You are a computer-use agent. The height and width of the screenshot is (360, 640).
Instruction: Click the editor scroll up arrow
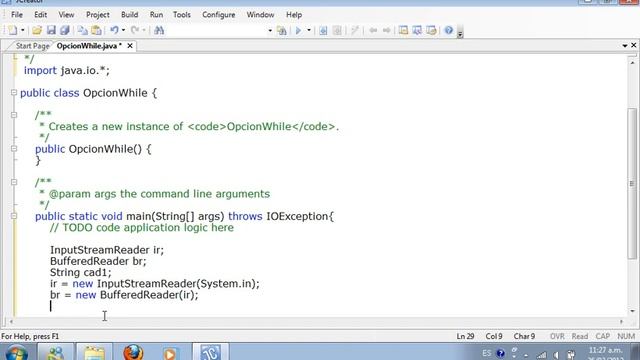click(632, 62)
